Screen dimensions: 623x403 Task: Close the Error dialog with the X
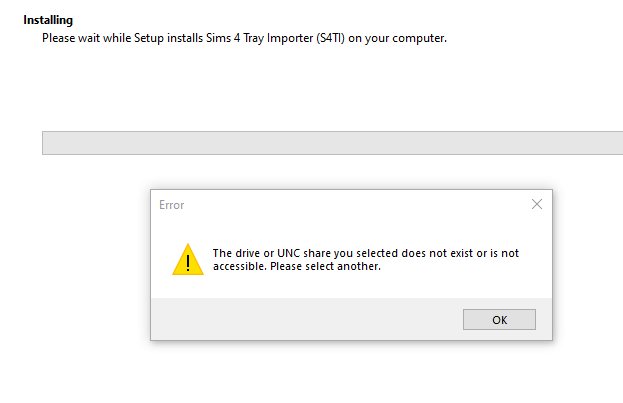537,204
